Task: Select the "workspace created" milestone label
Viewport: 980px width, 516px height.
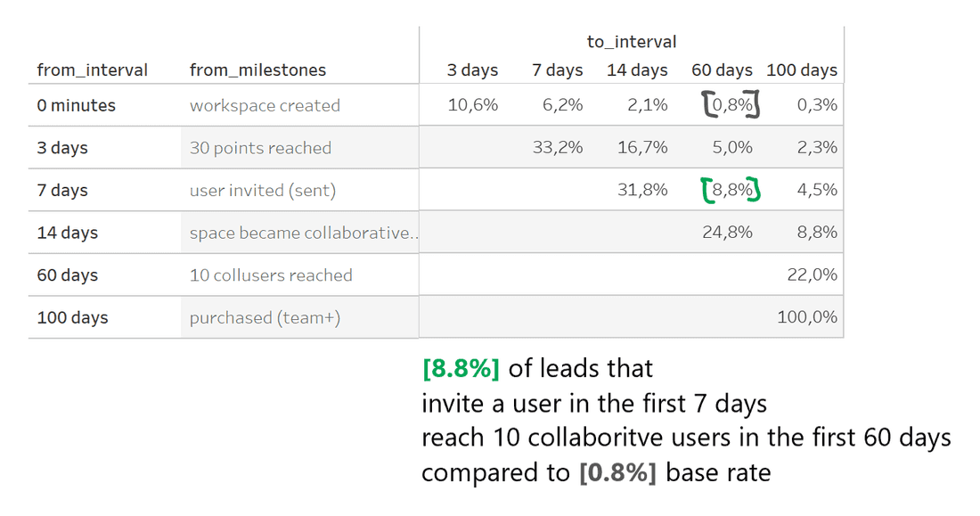Action: pyautogui.click(x=265, y=105)
